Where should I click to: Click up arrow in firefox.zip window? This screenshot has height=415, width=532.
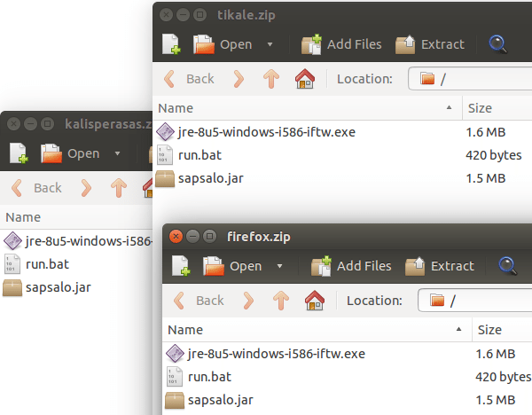(x=281, y=301)
